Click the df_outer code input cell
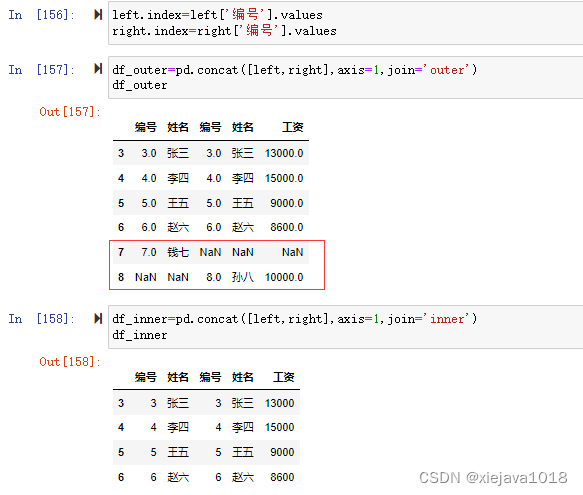This screenshot has height=495, width=583. pos(345,77)
